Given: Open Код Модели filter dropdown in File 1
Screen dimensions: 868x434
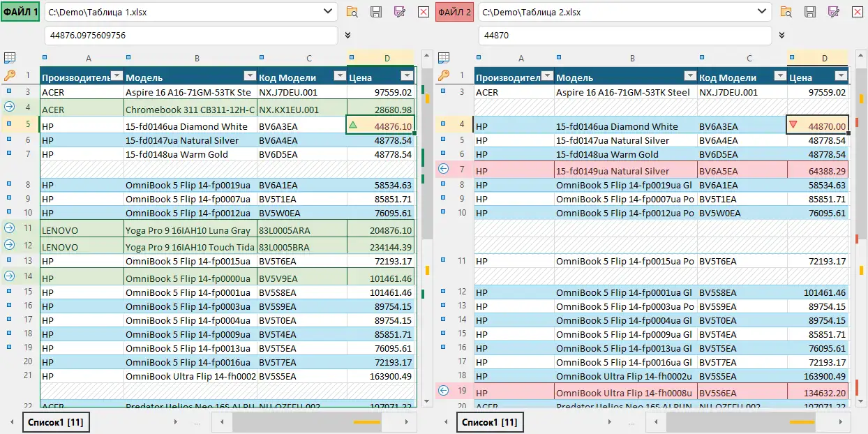Looking at the screenshot, I should click(340, 76).
